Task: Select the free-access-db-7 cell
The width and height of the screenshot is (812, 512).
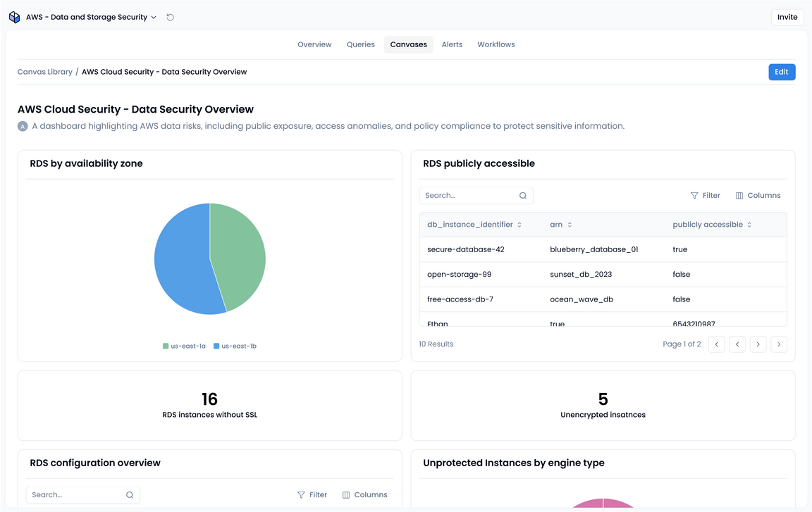Action: point(460,299)
